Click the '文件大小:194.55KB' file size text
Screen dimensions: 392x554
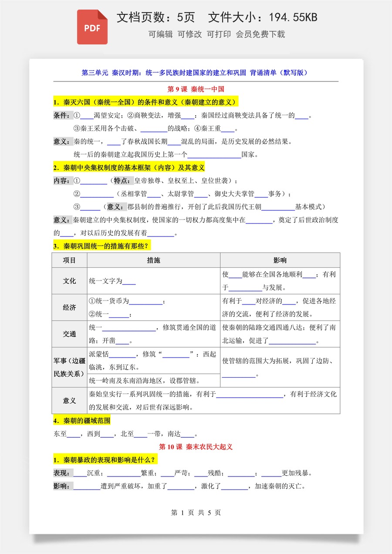click(x=263, y=17)
